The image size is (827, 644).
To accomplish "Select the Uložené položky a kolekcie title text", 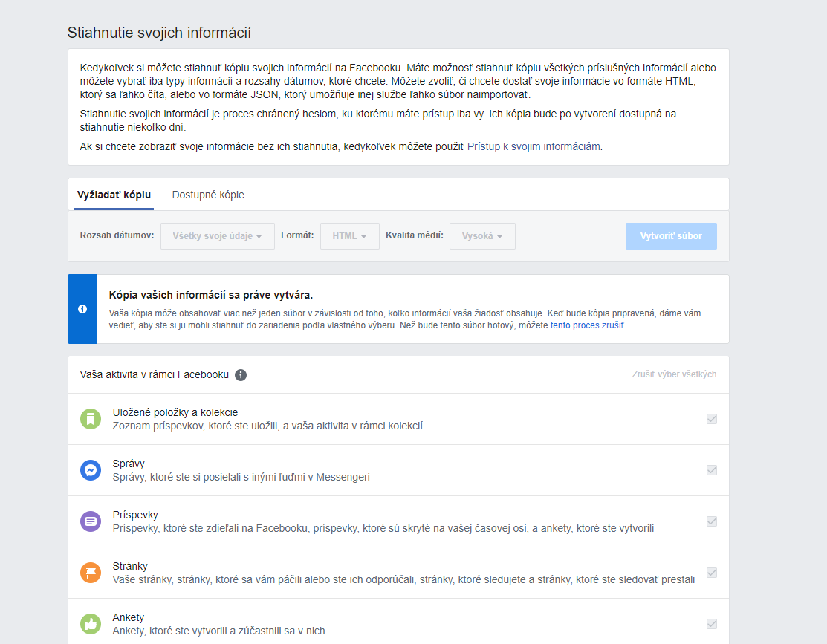I will [x=175, y=412].
